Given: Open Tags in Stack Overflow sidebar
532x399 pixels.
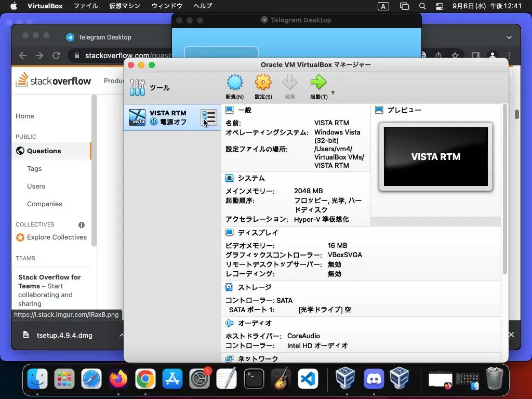Looking at the screenshot, I should (x=34, y=169).
